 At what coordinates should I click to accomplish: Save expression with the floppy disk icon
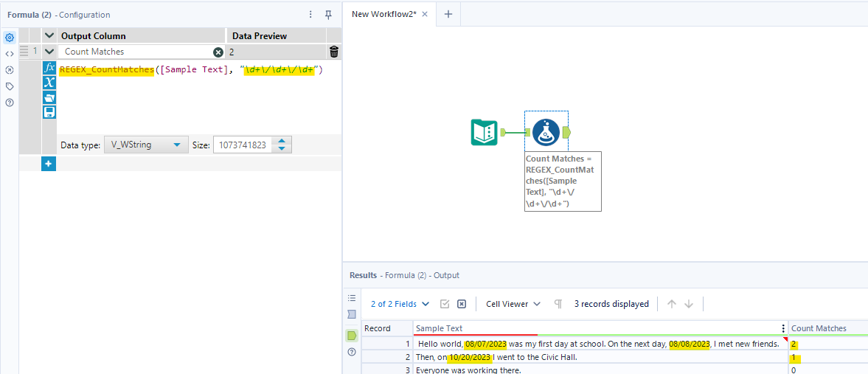[x=49, y=112]
